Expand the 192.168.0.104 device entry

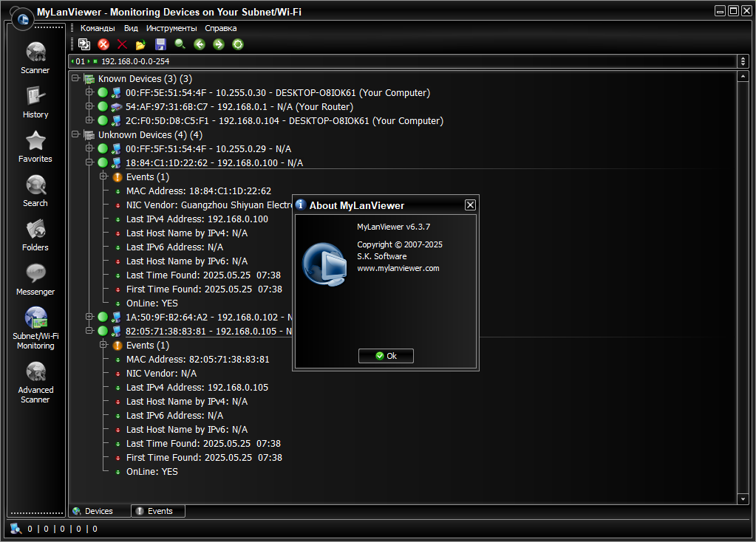(x=89, y=120)
